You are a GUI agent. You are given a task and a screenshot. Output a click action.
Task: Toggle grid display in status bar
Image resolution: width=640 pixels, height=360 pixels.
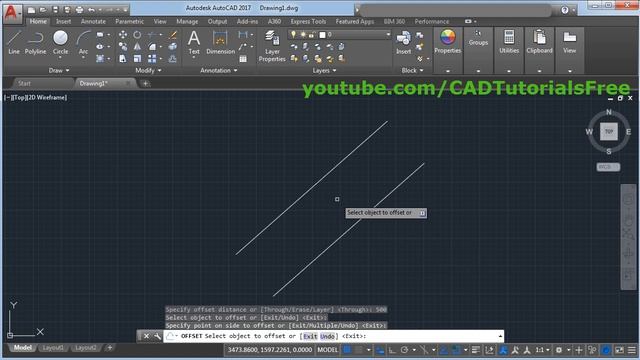tap(347, 350)
